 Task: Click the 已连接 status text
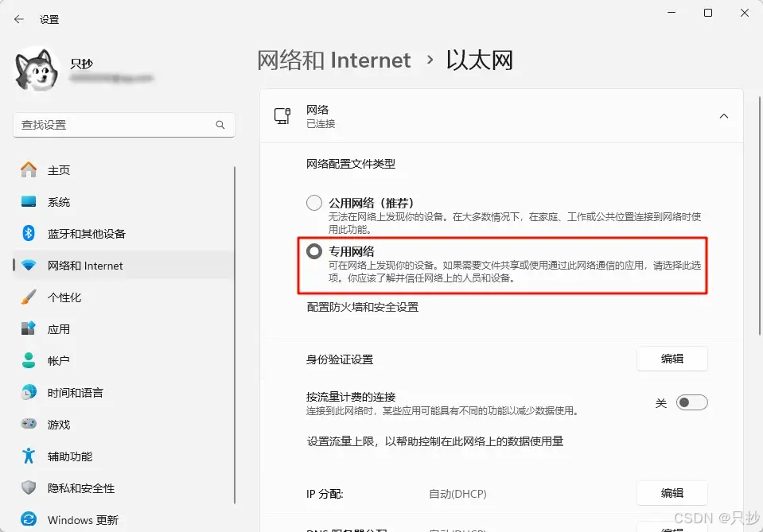tap(321, 124)
